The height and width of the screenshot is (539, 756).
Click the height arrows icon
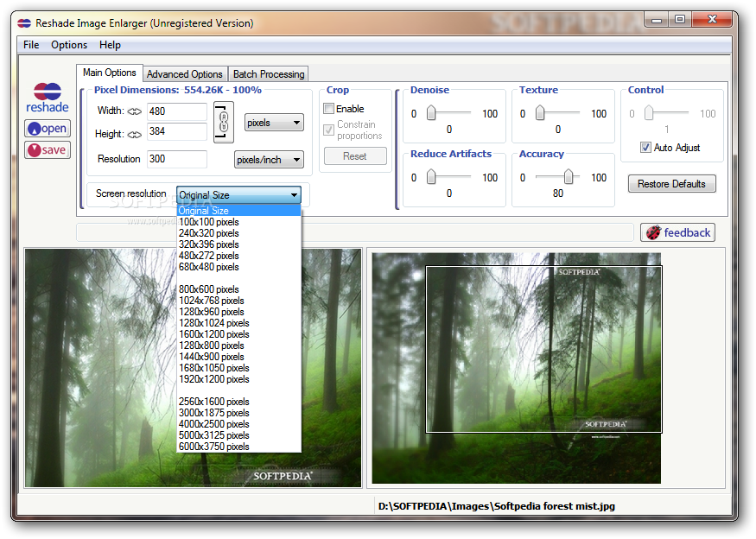click(x=135, y=135)
